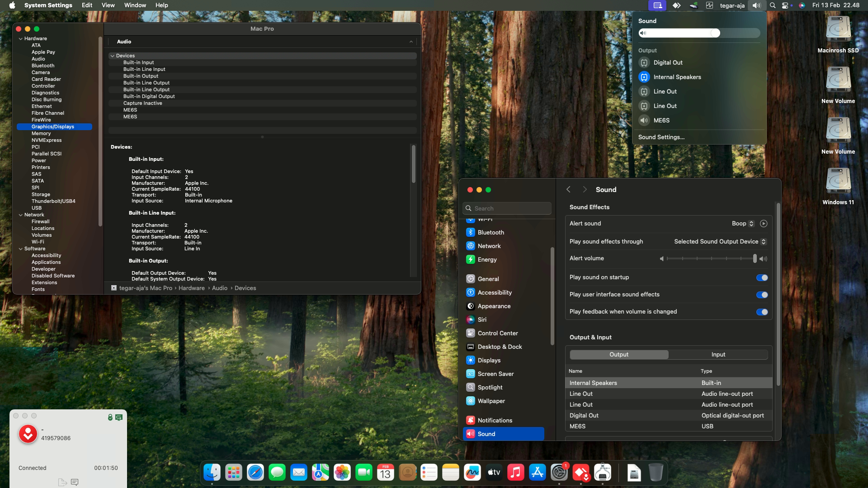Viewport: 868px width, 488px height.
Task: Select Thunderbolt/USB4 in Mac Pro sidebar
Action: click(x=53, y=202)
